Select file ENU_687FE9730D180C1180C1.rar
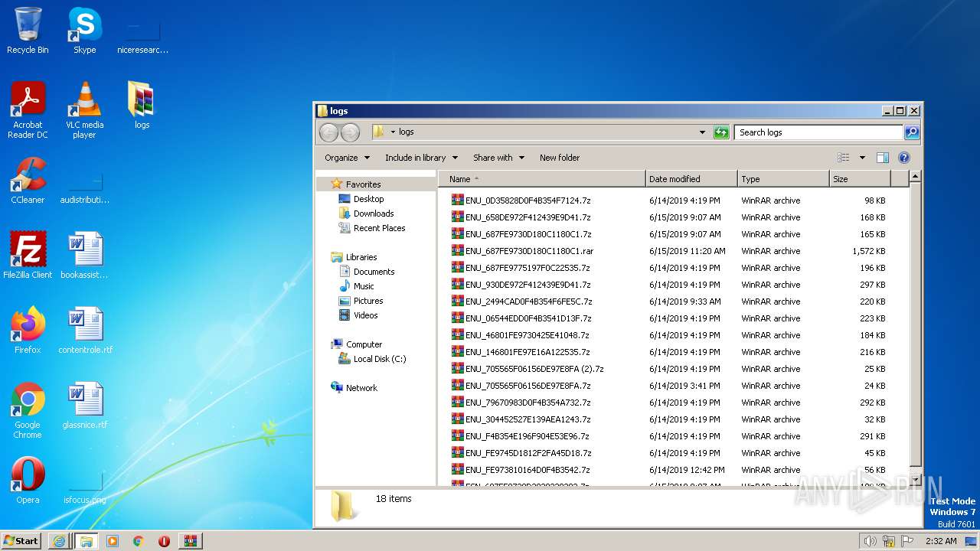Image resolution: width=980 pixels, height=551 pixels. (529, 251)
